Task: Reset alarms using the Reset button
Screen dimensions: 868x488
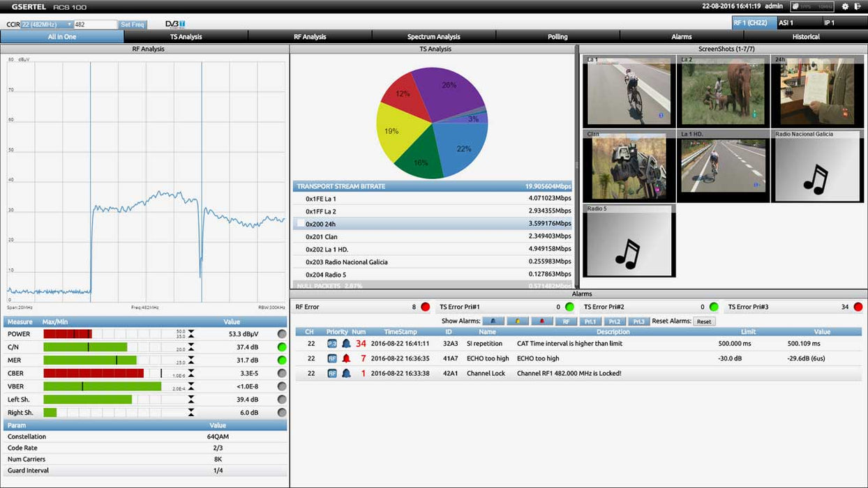Action: pos(704,321)
